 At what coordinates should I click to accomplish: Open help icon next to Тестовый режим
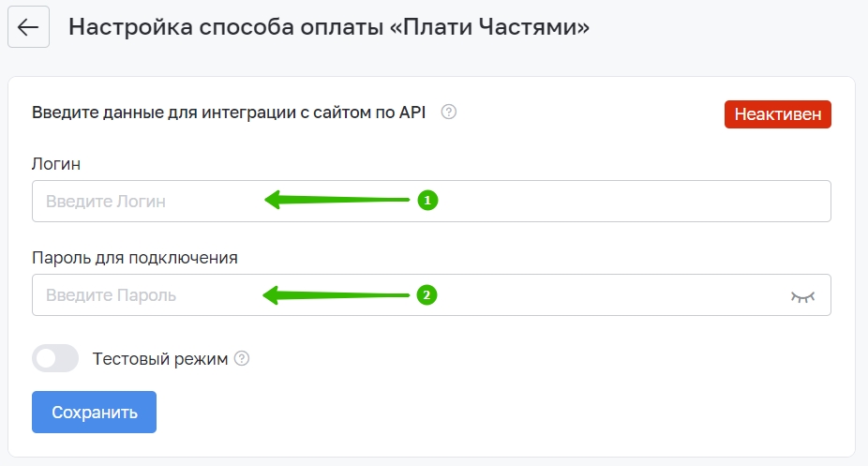242,358
